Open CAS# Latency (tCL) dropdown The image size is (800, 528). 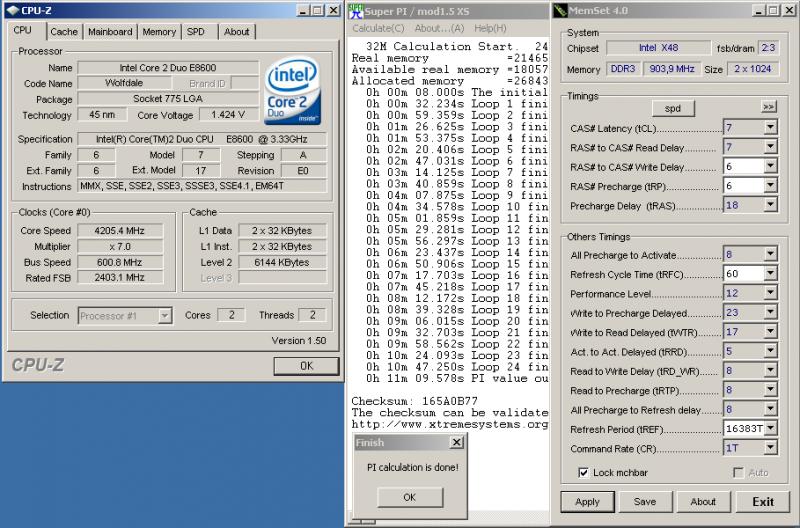770,128
